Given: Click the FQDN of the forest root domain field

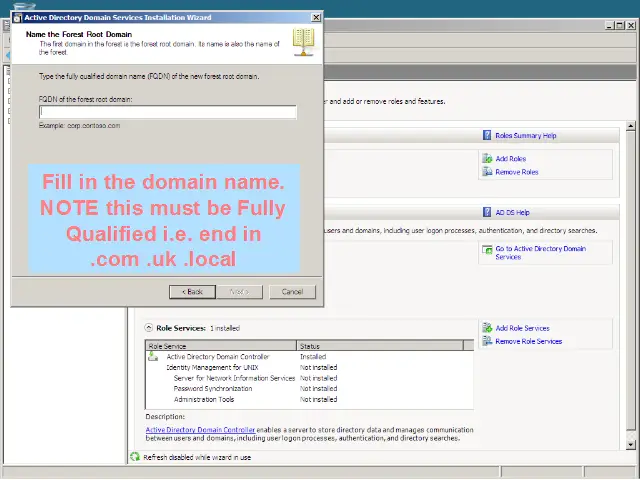Looking at the screenshot, I should tap(168, 112).
